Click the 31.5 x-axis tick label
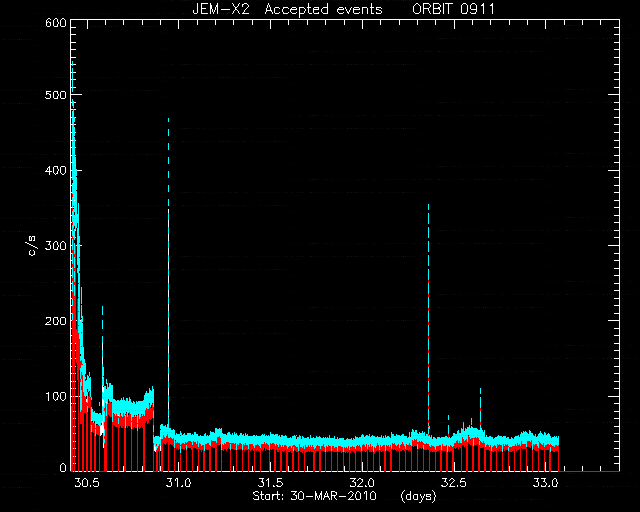The width and height of the screenshot is (640, 512). coord(270,483)
